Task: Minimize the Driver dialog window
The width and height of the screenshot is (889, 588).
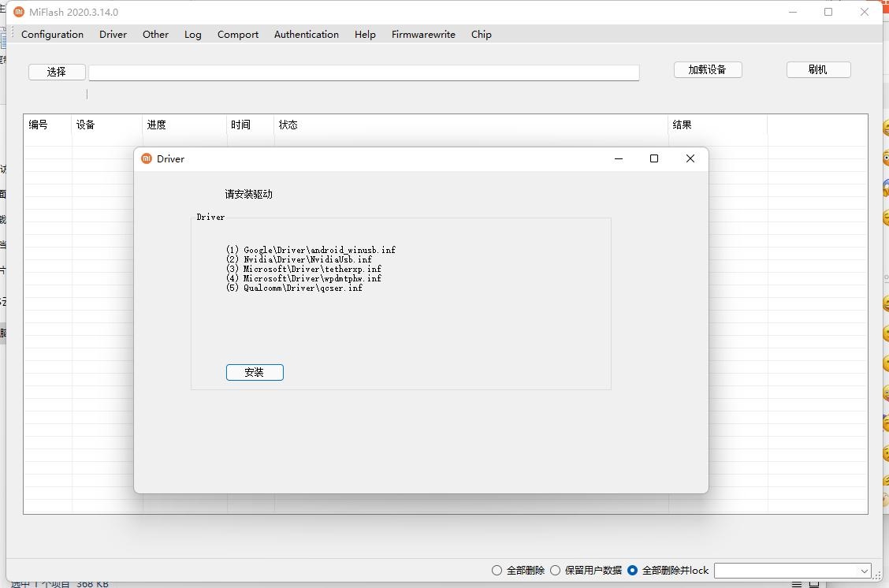Action: (619, 158)
